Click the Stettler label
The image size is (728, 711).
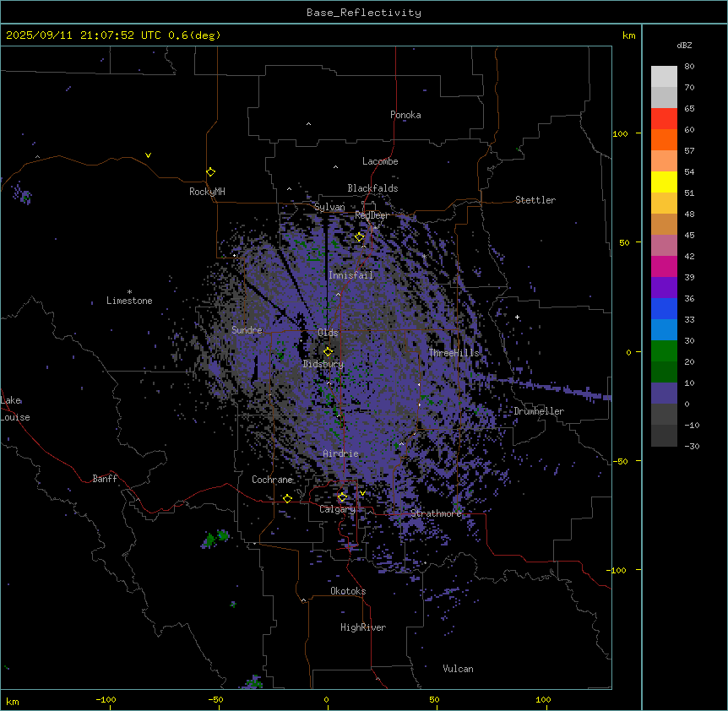[x=535, y=200]
